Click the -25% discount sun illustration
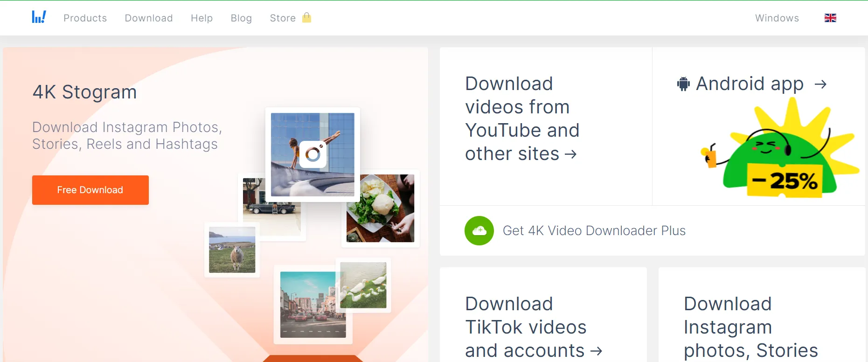Viewport: 868px width, 362px height. (x=780, y=148)
